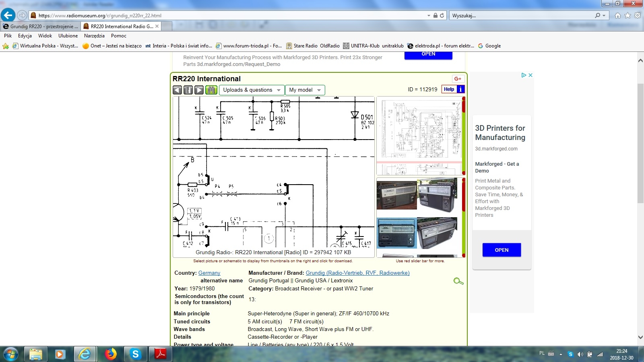Open File Explorer from the taskbar

point(36,354)
